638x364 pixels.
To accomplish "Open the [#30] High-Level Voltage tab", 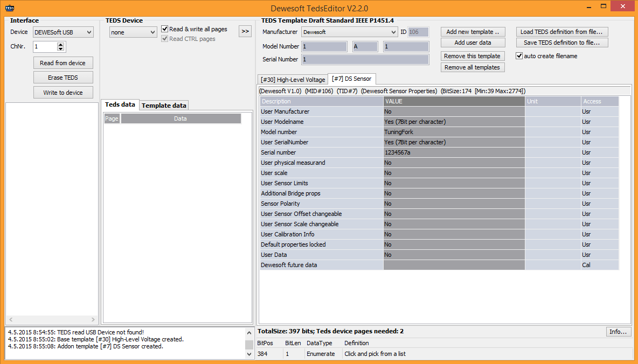I will [293, 80].
